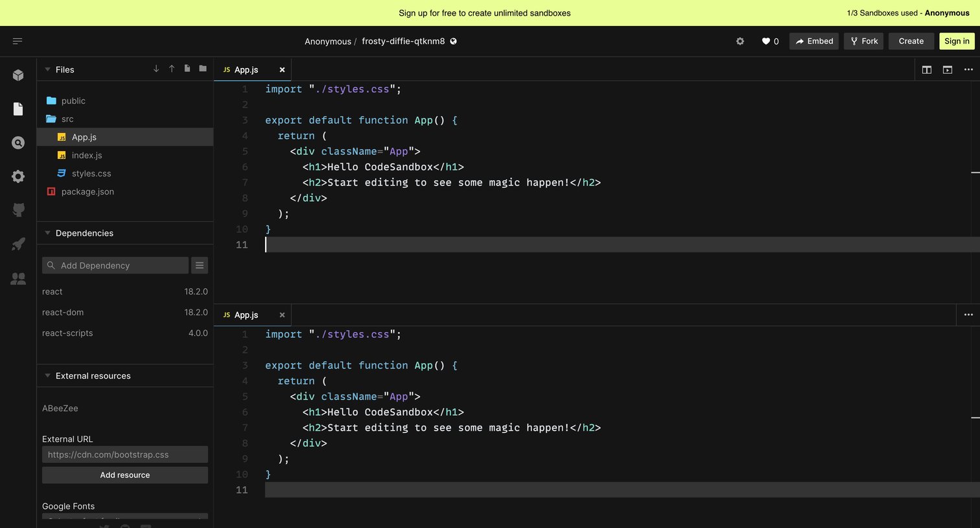Screen dimensions: 980x528
Task: Open styles.css in the file tree
Action: pyautogui.click(x=125, y=173)
